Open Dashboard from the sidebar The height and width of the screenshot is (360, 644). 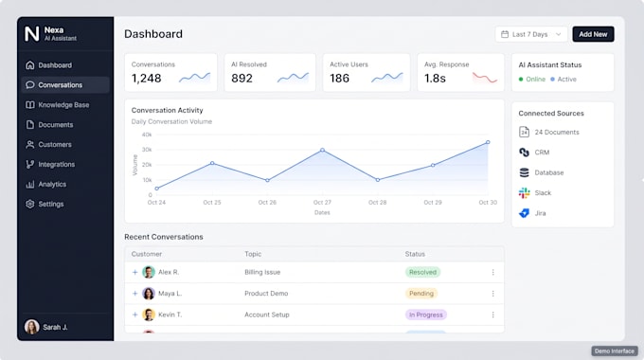point(65,65)
